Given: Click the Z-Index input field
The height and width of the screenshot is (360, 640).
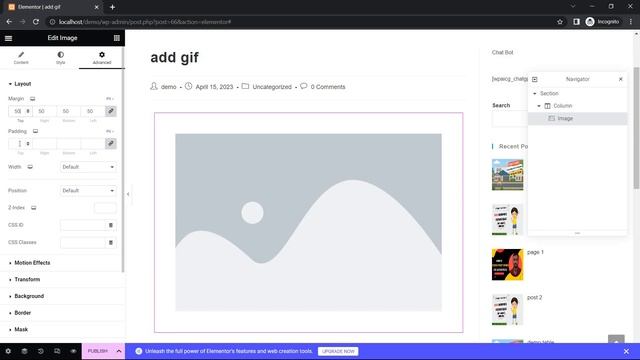Looking at the screenshot, I should [105, 208].
